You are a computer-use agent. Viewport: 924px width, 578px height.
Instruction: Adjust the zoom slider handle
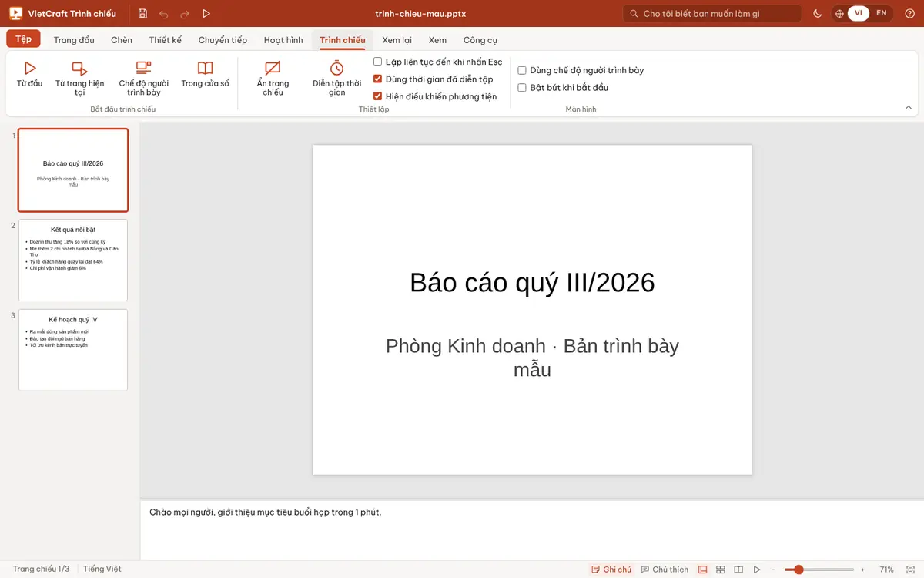(798, 570)
